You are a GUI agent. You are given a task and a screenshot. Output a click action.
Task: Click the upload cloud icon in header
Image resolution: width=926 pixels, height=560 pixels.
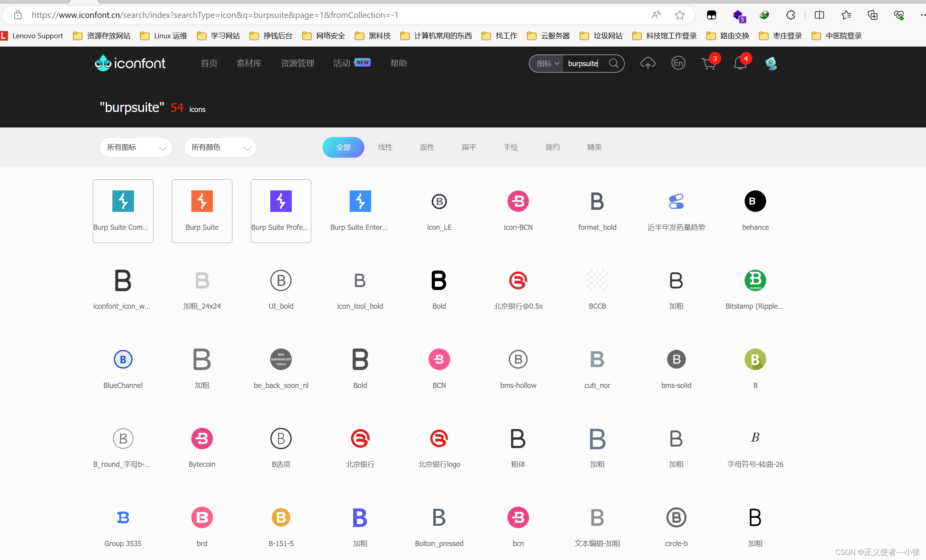[x=648, y=63]
